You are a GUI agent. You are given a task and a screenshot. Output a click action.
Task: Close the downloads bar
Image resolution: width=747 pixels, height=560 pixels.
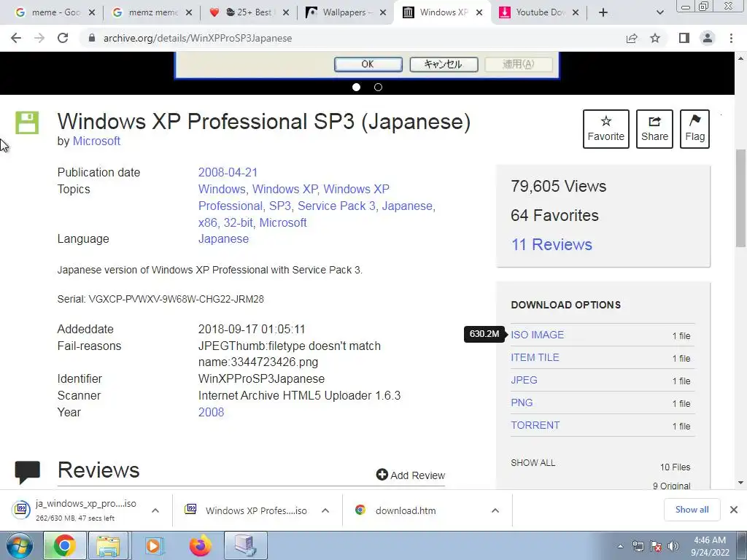734,510
